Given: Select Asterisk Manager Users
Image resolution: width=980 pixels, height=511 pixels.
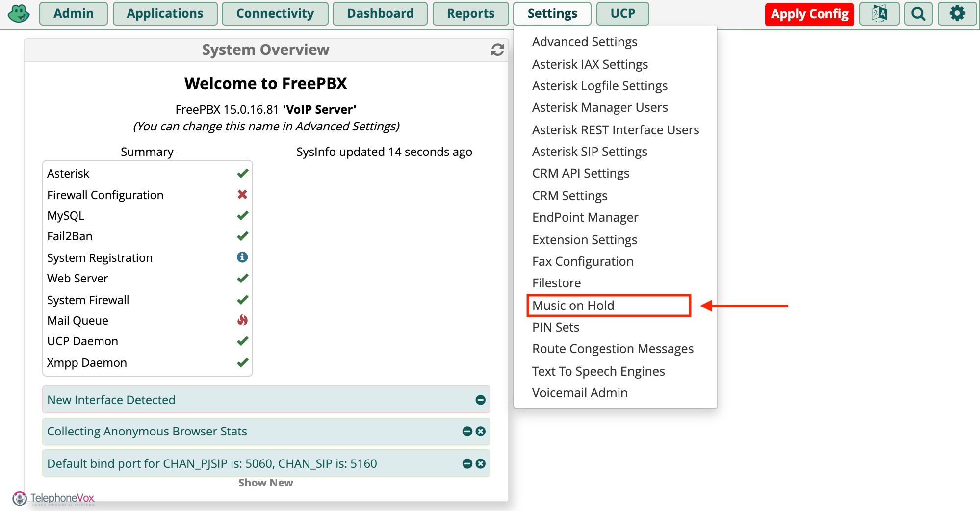Looking at the screenshot, I should click(600, 107).
